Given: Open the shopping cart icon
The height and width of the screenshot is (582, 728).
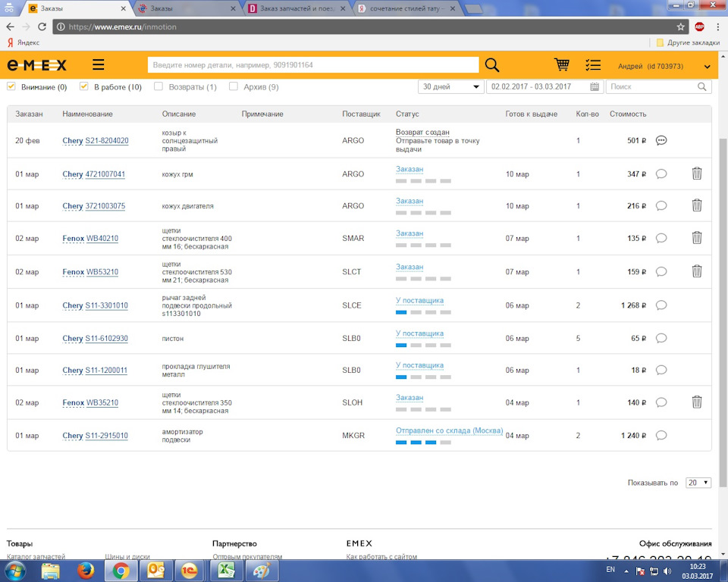Looking at the screenshot, I should click(562, 64).
